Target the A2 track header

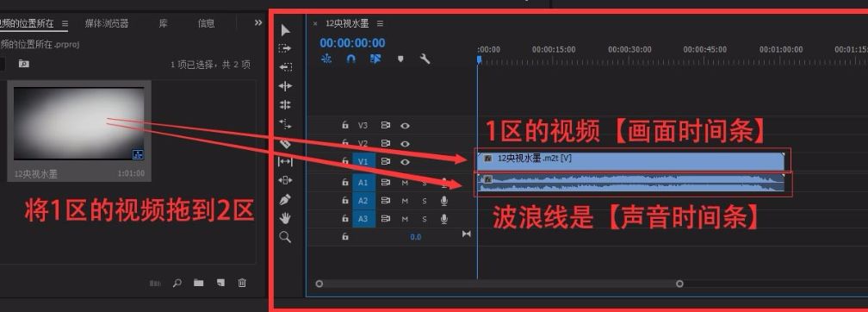coord(363,201)
